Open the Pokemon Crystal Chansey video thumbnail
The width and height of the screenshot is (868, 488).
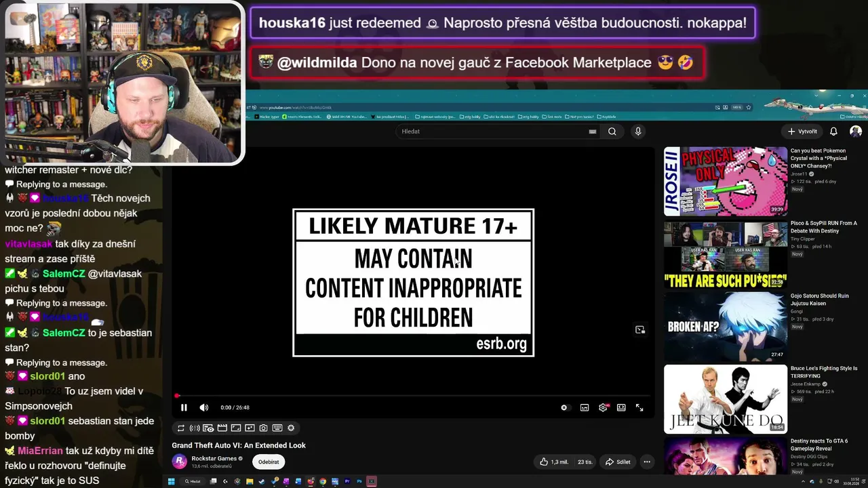point(726,181)
